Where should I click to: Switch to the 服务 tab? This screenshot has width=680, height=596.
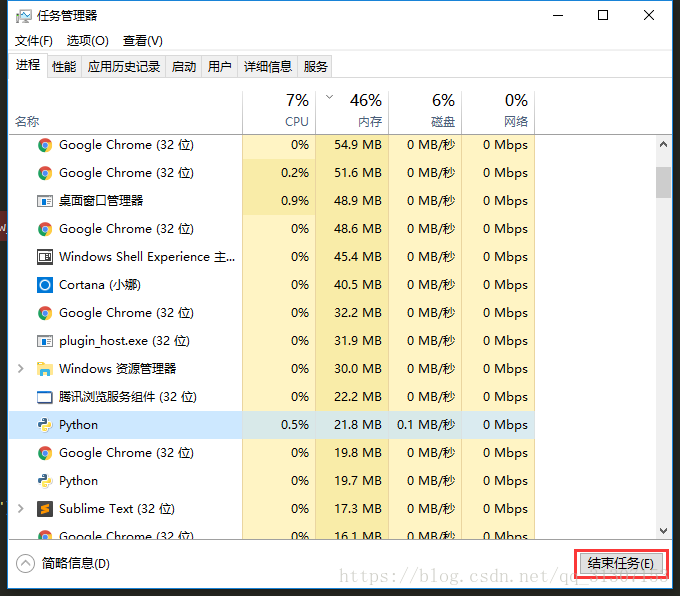pos(315,66)
